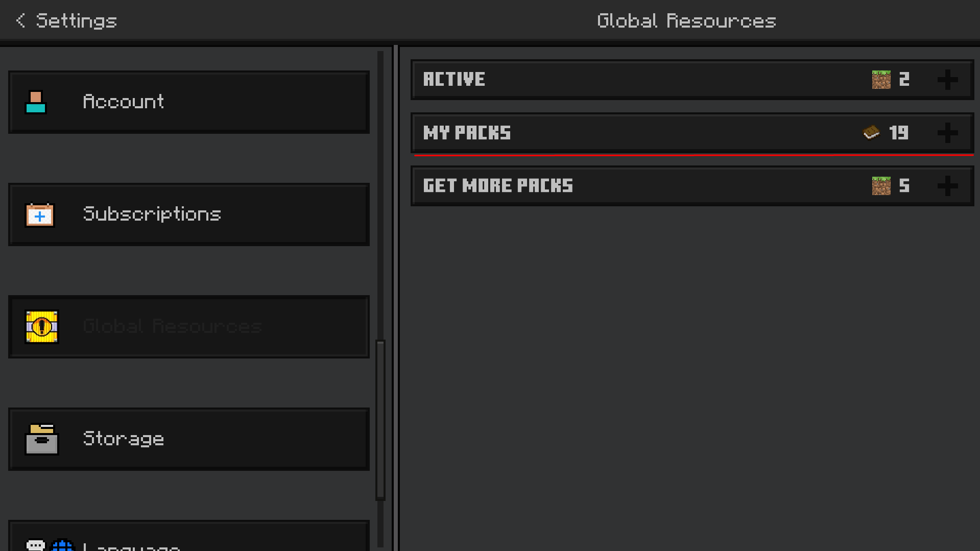980x551 pixels.
Task: Click the MY PACKS header label
Action: click(x=467, y=133)
